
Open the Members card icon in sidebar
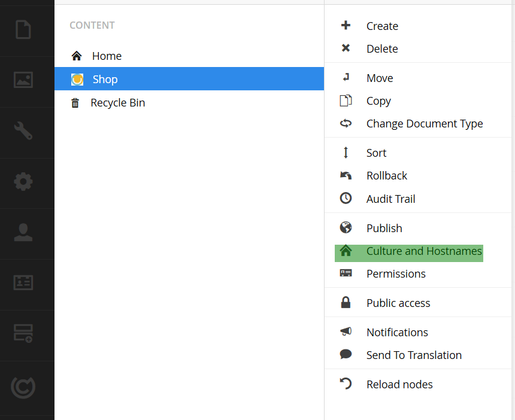(23, 282)
